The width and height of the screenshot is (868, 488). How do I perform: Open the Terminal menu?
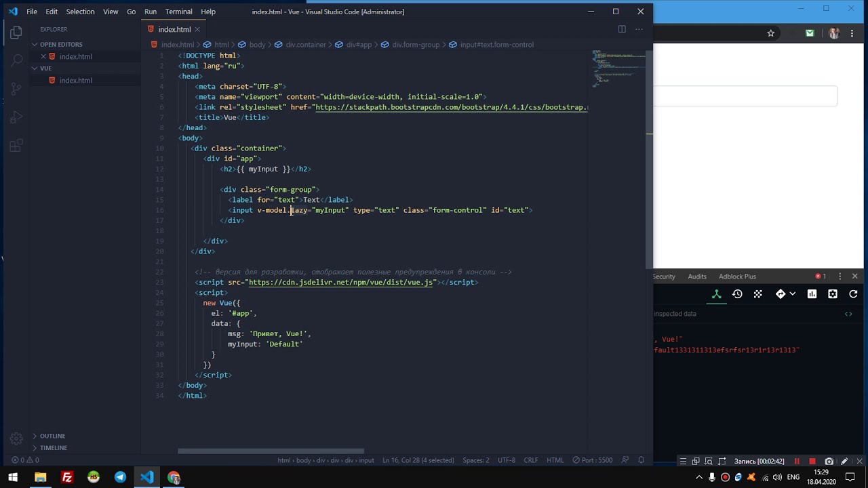click(x=178, y=12)
